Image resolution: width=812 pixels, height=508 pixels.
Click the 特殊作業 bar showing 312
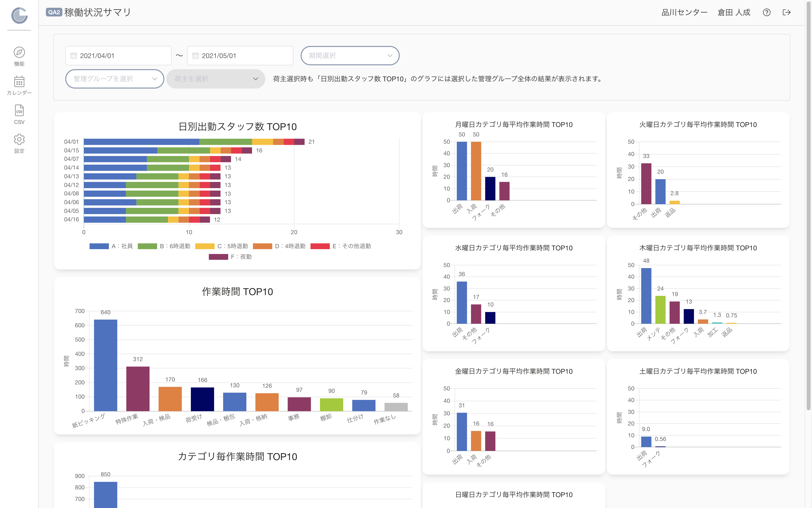(138, 389)
